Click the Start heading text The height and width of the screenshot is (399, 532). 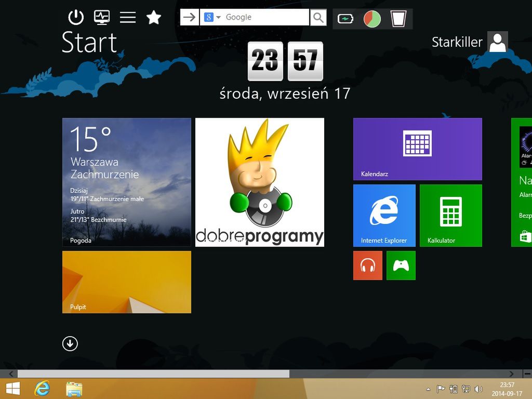point(89,43)
